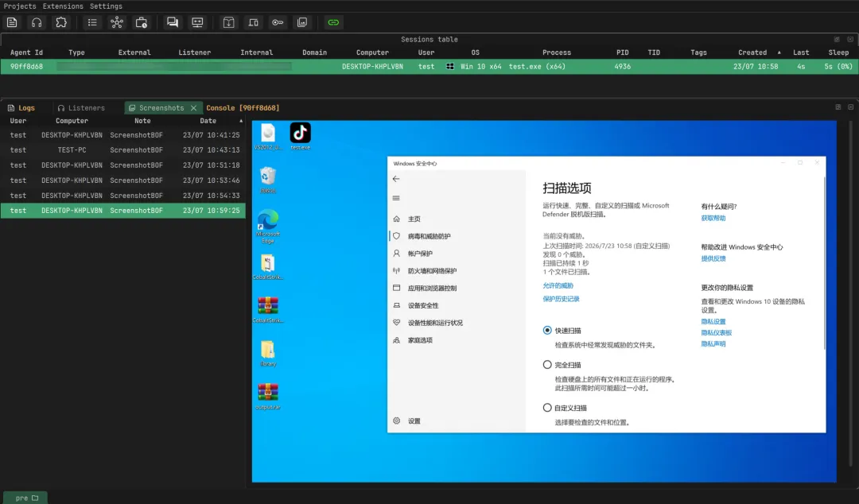This screenshot has width=859, height=504.
Task: Click the captured desktop screenshot preview
Action: pyautogui.click(x=544, y=301)
